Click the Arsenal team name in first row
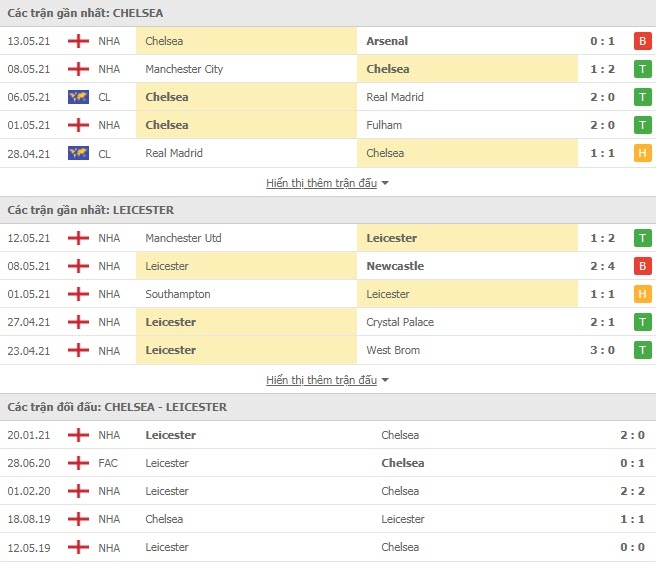The width and height of the screenshot is (656, 565). pos(387,41)
